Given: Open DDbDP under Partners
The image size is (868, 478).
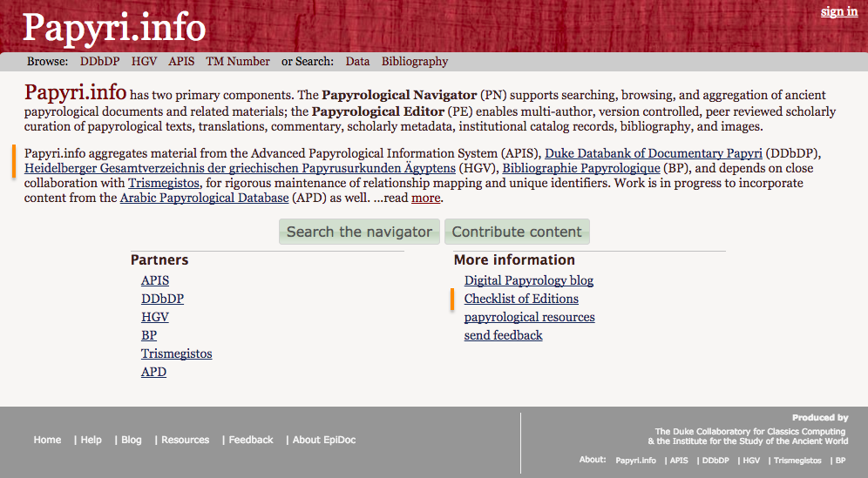Looking at the screenshot, I should pyautogui.click(x=162, y=299).
